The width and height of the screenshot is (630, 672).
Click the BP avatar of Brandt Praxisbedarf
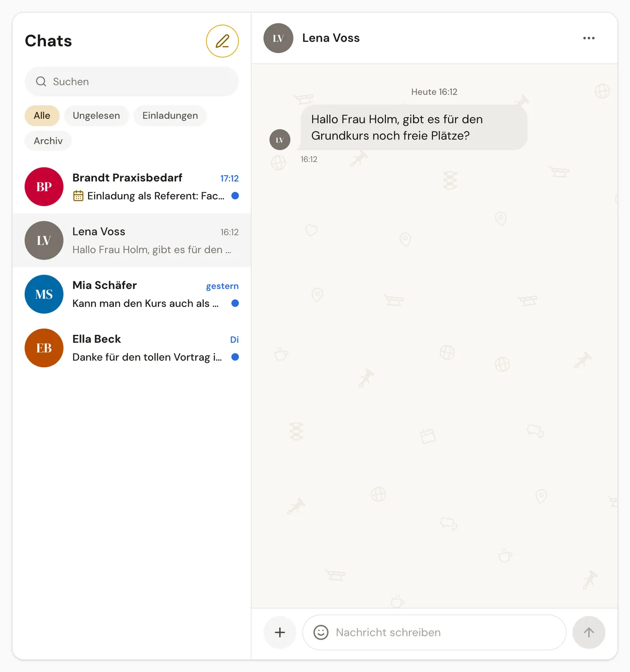[44, 187]
